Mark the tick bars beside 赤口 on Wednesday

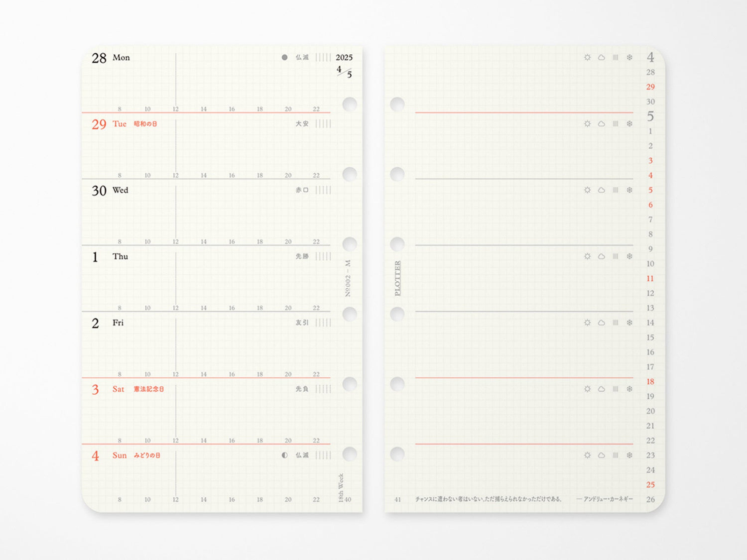coord(323,190)
